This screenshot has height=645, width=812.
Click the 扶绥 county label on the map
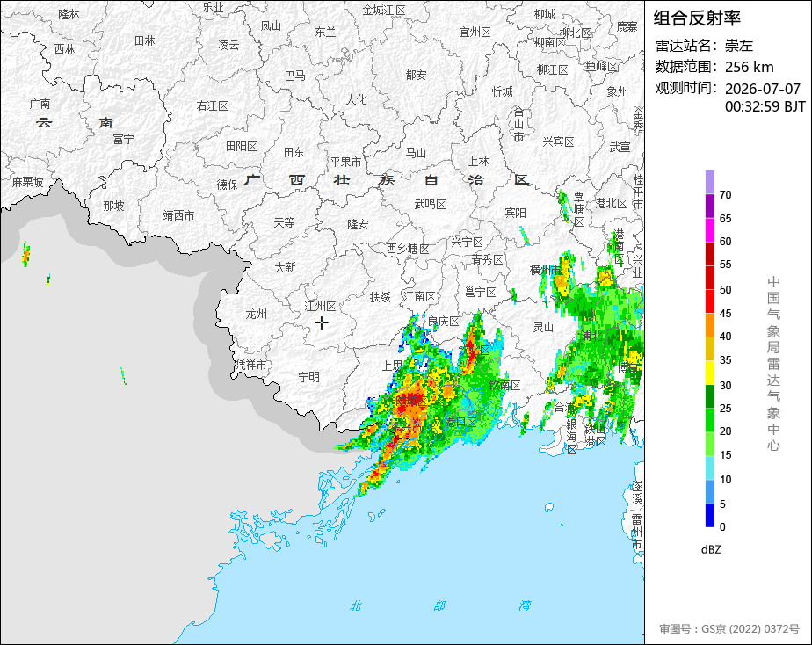(x=380, y=297)
